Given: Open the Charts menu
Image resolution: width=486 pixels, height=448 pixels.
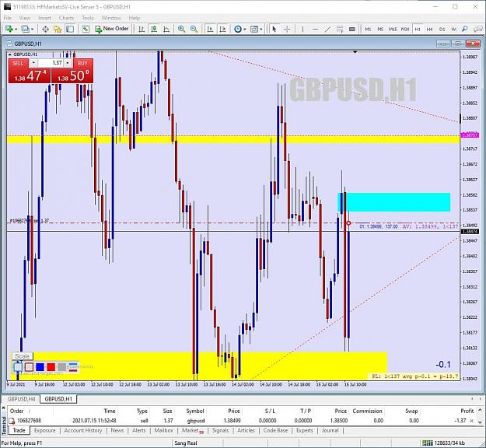Looking at the screenshot, I should click(x=66, y=18).
